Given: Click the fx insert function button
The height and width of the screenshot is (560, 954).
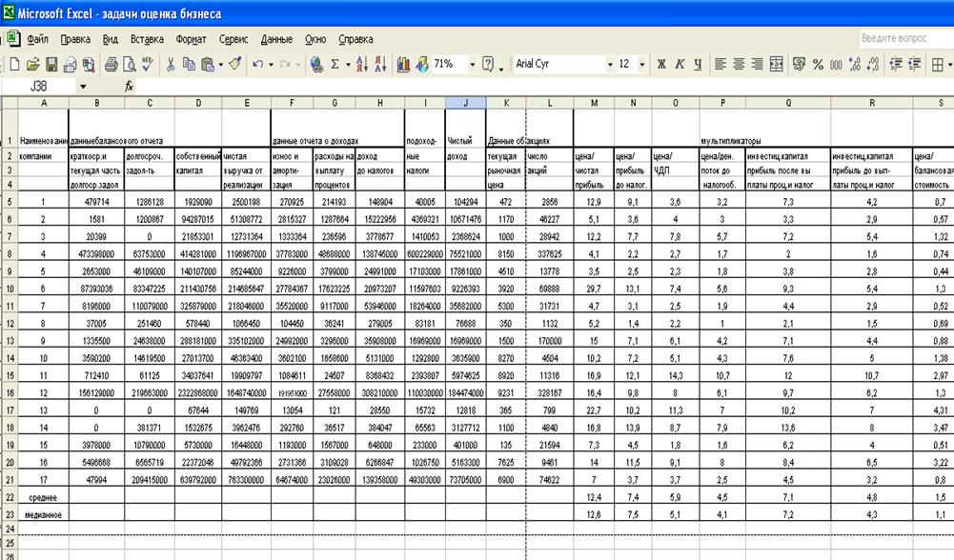Looking at the screenshot, I should tap(130, 86).
